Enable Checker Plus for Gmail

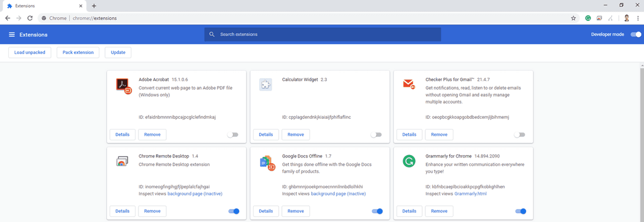(520, 135)
